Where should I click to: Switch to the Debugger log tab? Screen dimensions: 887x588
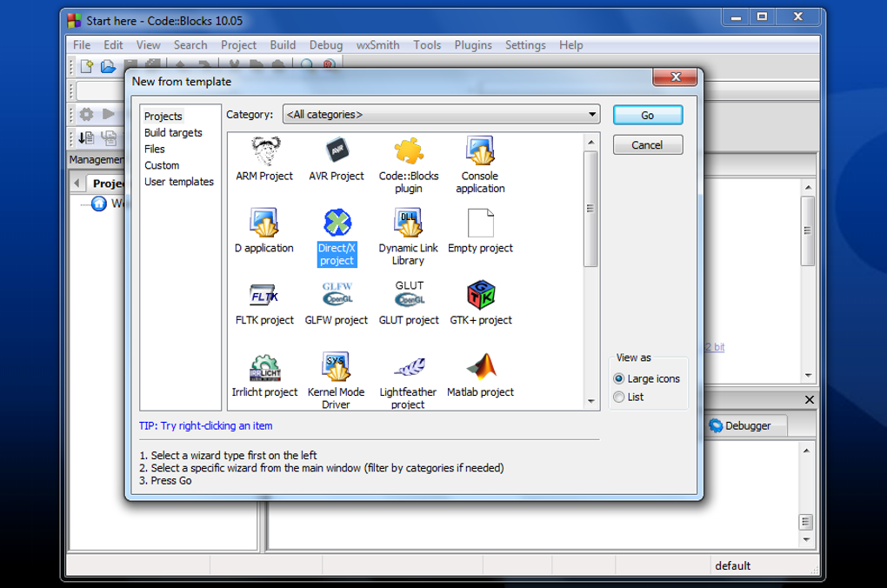coord(747,425)
